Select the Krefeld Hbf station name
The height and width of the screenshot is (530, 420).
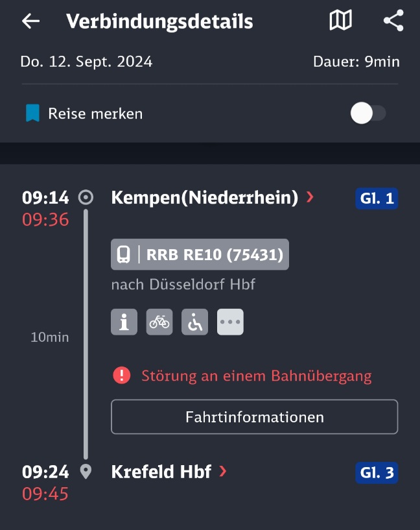pyautogui.click(x=161, y=471)
